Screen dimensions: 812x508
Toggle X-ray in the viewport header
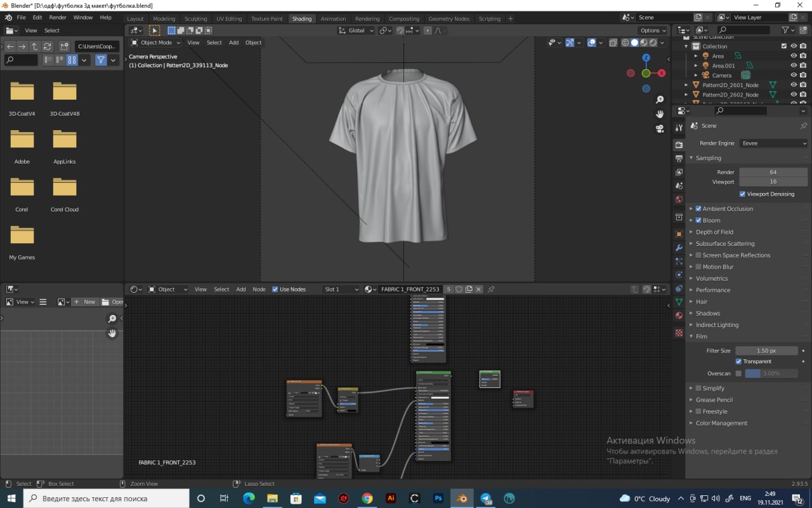pos(613,43)
